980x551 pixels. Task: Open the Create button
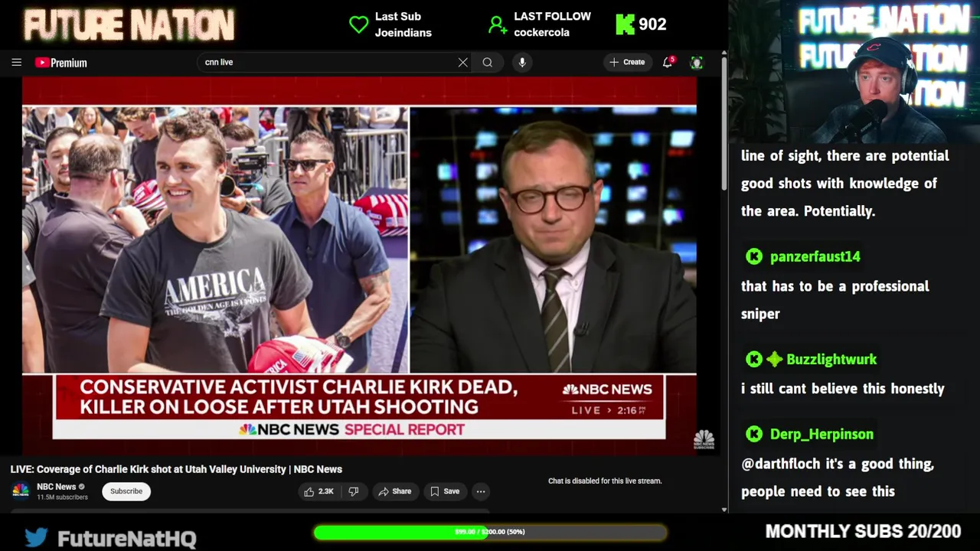[627, 62]
